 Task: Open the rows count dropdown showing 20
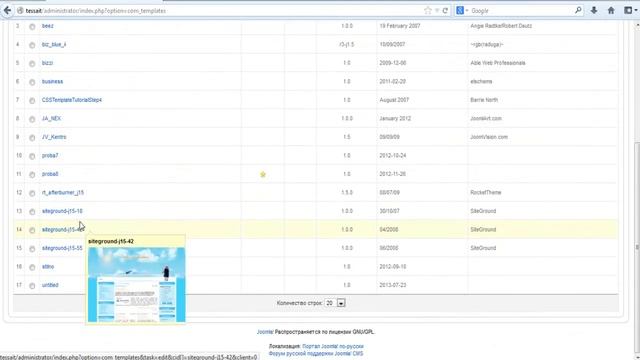(335, 303)
